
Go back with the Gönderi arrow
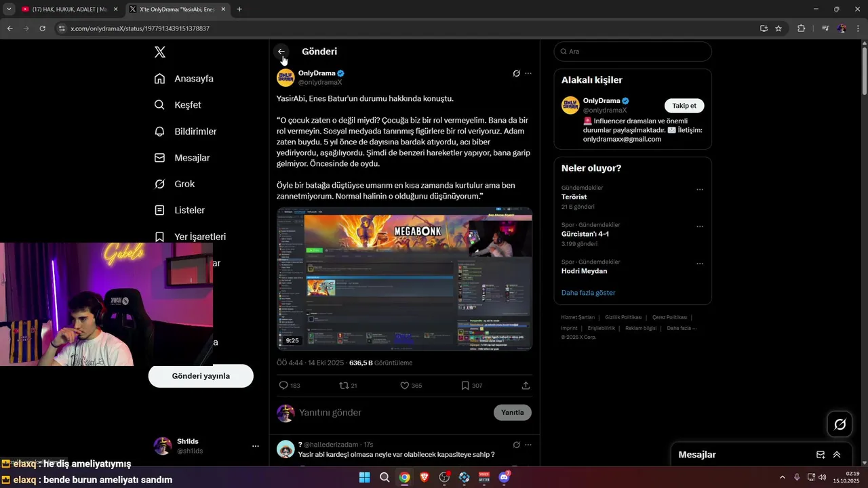point(281,52)
